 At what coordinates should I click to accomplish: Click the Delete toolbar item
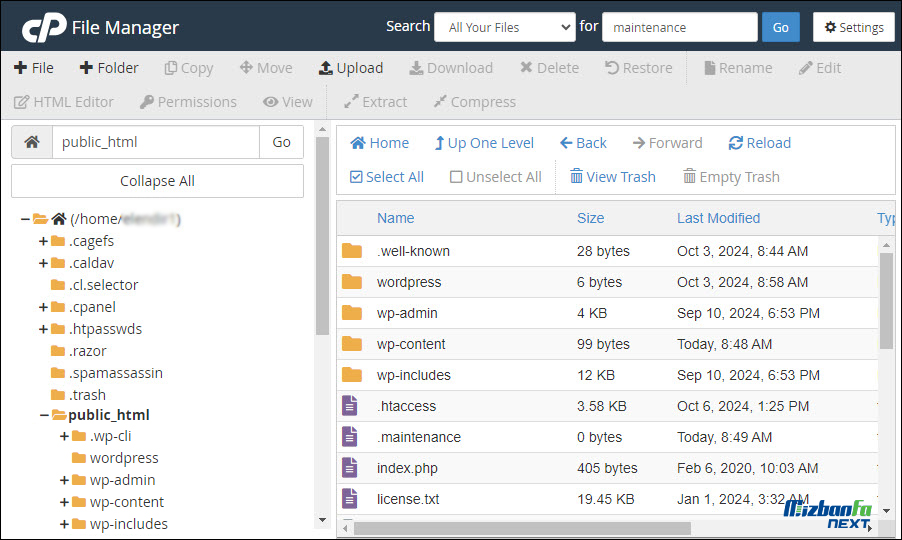pos(549,68)
